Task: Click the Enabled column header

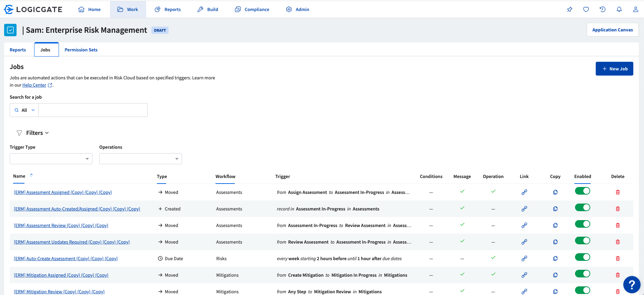Action: pos(583,176)
